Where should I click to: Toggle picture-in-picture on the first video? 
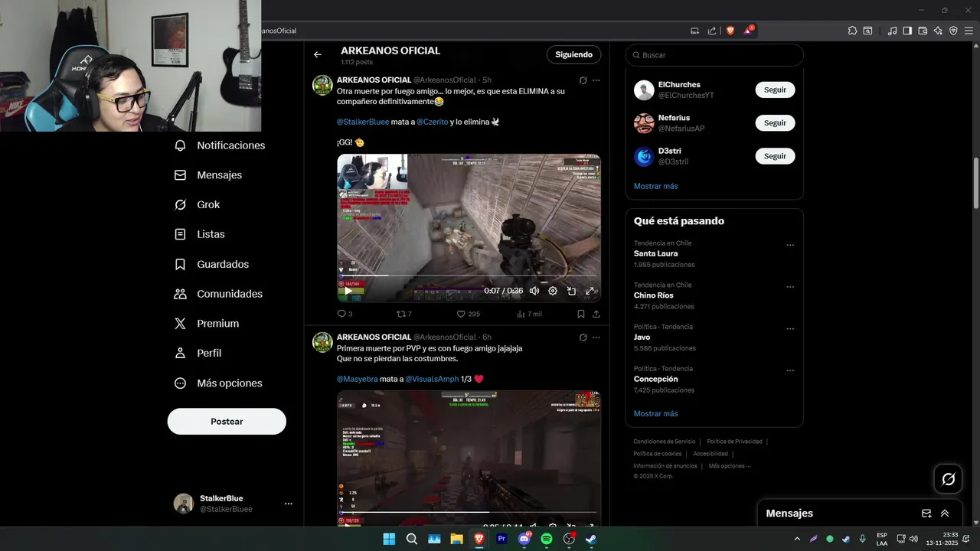tap(571, 291)
